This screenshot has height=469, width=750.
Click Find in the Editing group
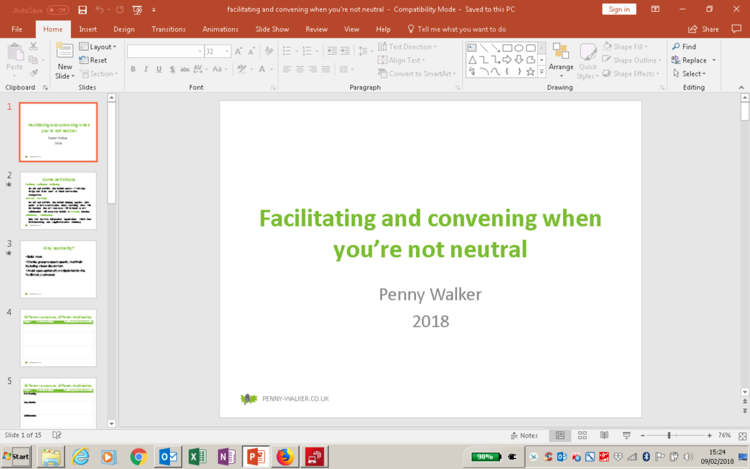pyautogui.click(x=684, y=46)
